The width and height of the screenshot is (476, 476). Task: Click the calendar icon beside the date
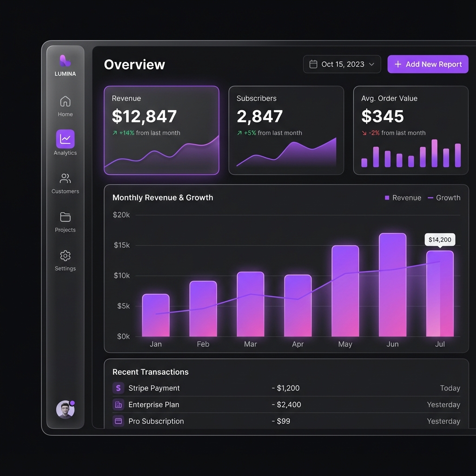pyautogui.click(x=312, y=64)
